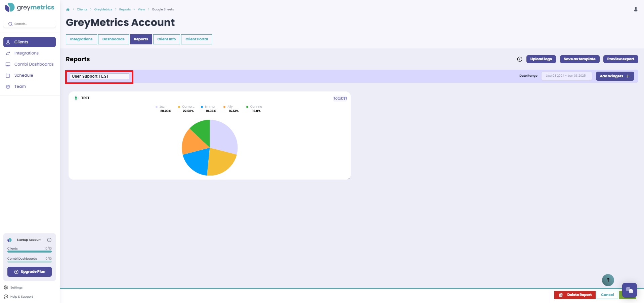The width and height of the screenshot is (644, 303).
Task: Click the Clients 10/10 usage bar
Action: [30, 252]
